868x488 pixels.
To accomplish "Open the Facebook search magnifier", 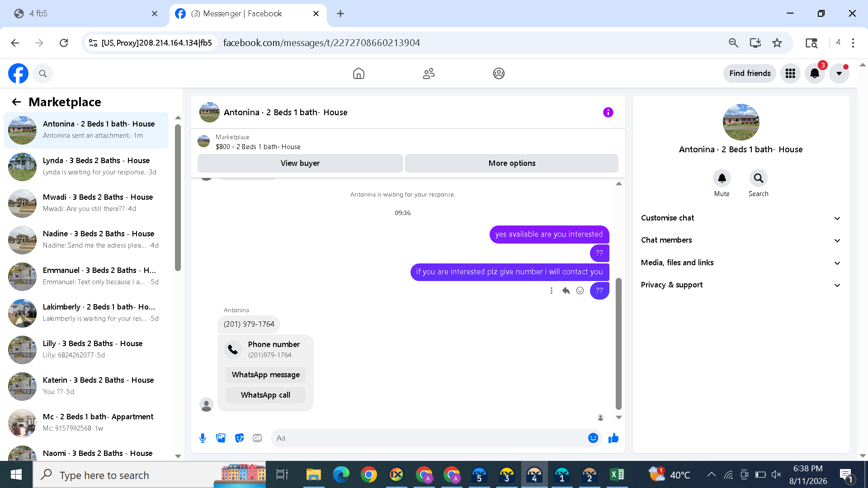I will pyautogui.click(x=43, y=73).
